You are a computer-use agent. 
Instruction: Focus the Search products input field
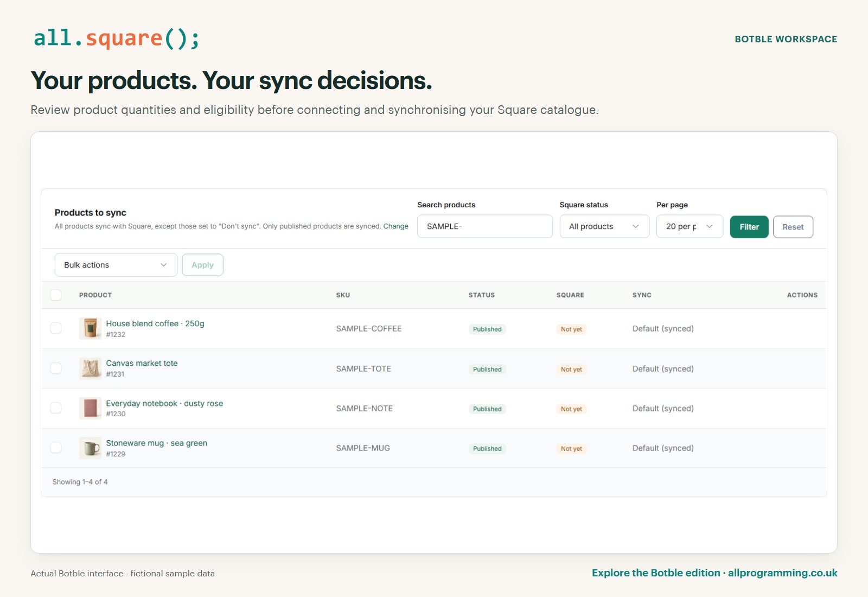pos(485,226)
